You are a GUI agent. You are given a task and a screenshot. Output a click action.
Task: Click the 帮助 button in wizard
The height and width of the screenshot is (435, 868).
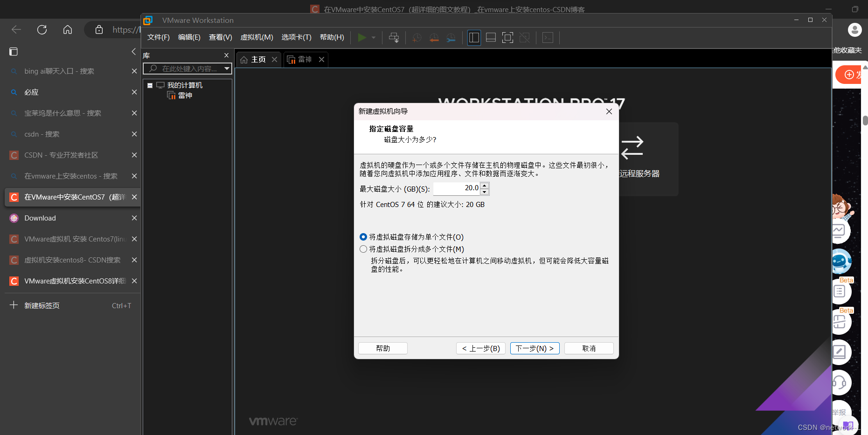pos(383,348)
